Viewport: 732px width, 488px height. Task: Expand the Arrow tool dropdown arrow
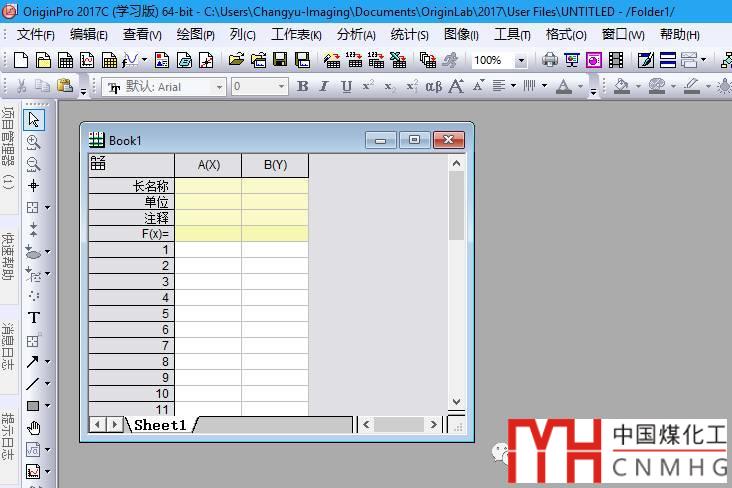pyautogui.click(x=48, y=362)
